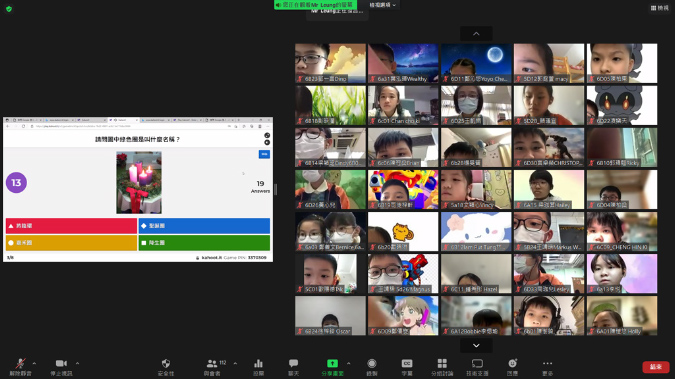Click the 19 Answers counter in Kahoot
This screenshot has height=379, width=675.
(x=260, y=186)
